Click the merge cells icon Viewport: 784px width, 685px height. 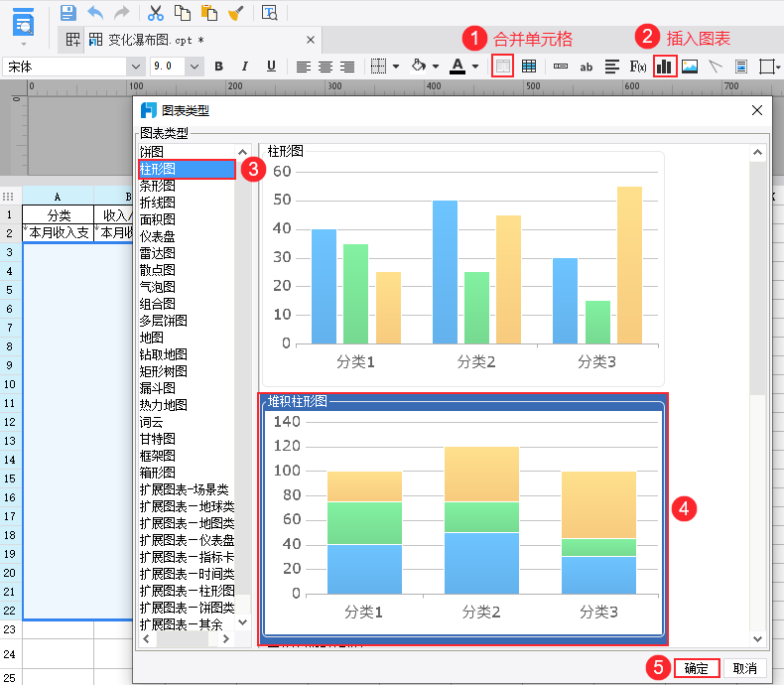tap(502, 66)
